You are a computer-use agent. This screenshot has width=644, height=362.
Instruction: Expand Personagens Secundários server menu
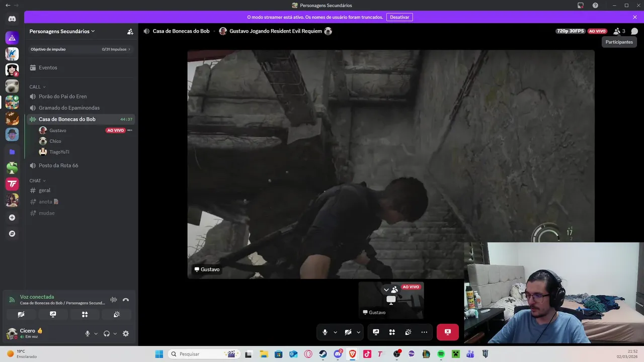coord(62,31)
